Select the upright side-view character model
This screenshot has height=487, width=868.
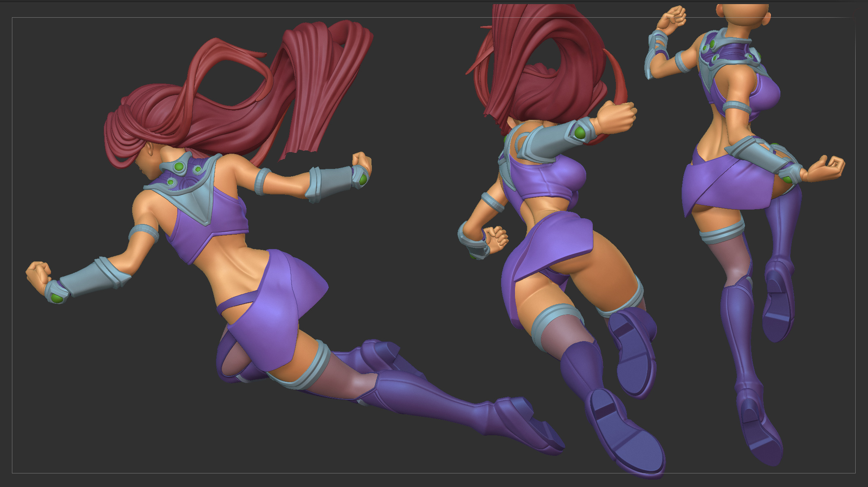coord(745,234)
